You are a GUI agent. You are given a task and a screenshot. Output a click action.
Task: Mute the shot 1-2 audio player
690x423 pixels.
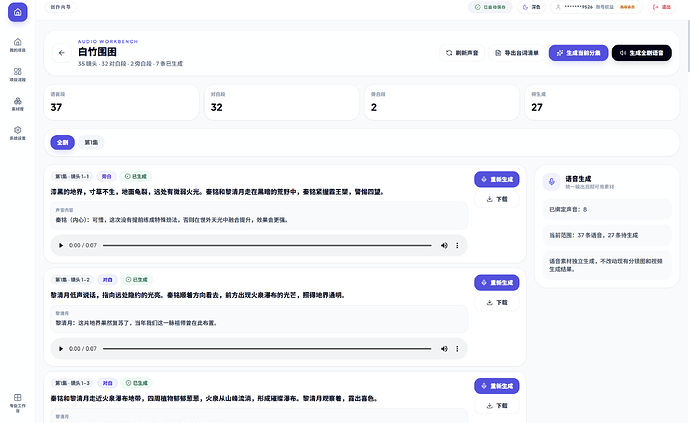coord(444,349)
